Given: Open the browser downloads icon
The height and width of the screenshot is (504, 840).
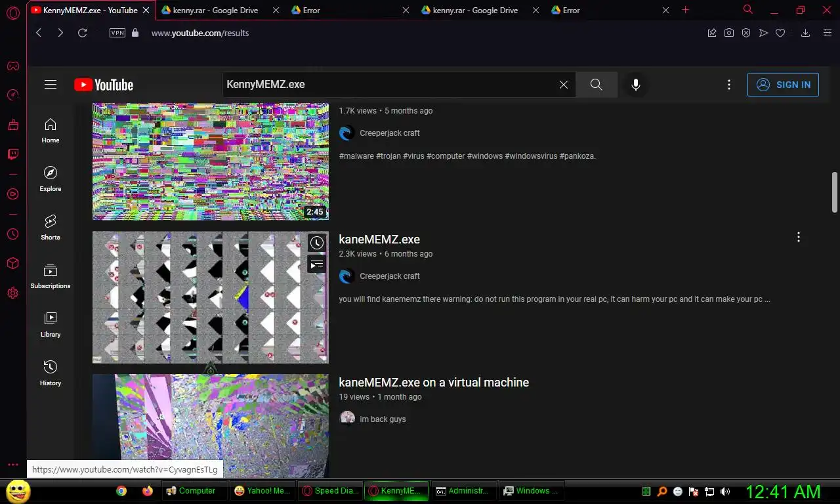Looking at the screenshot, I should click(x=805, y=33).
